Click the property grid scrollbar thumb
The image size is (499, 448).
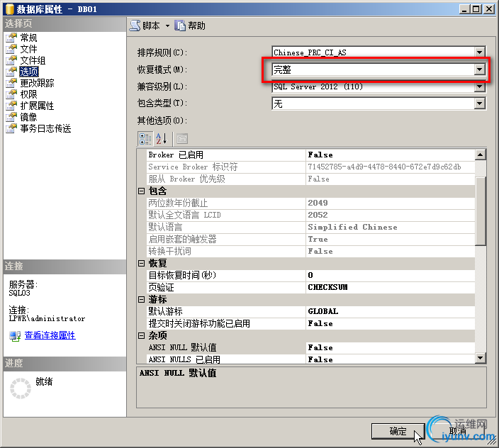[481, 211]
